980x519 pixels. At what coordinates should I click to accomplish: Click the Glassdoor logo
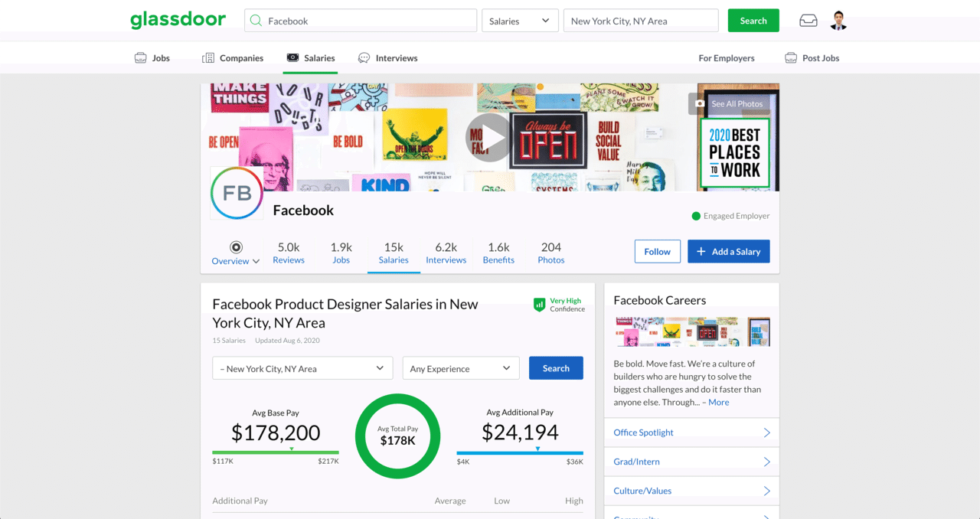point(178,21)
